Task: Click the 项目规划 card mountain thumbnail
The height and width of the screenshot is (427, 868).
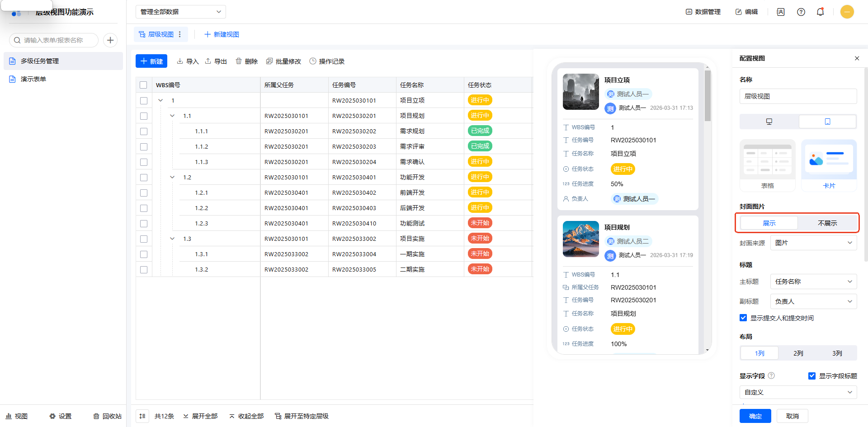Action: pos(580,239)
